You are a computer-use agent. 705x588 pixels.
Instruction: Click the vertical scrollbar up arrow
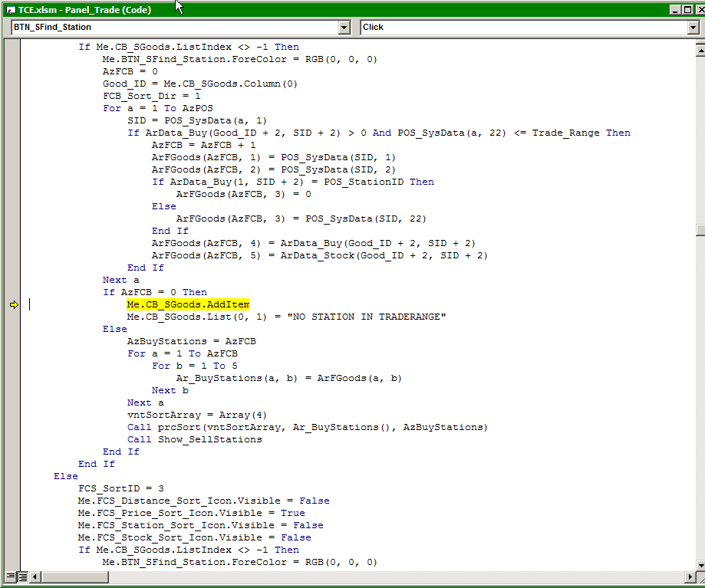(x=700, y=51)
